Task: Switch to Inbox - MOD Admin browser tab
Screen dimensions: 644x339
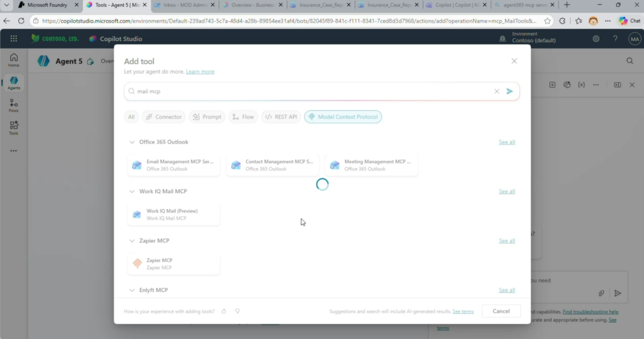Action: [x=184, y=5]
